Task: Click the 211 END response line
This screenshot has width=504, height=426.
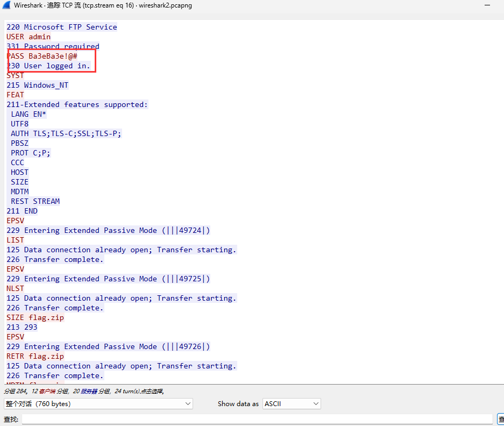Action: [22, 211]
